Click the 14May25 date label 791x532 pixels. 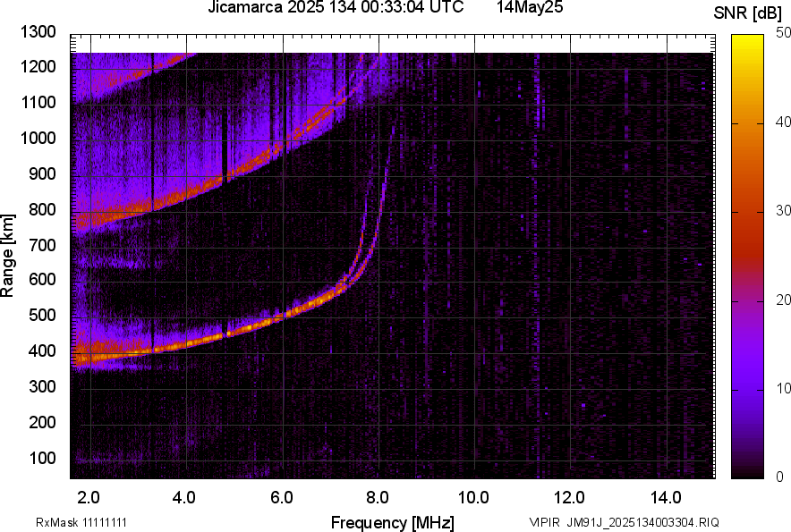(530, 7)
